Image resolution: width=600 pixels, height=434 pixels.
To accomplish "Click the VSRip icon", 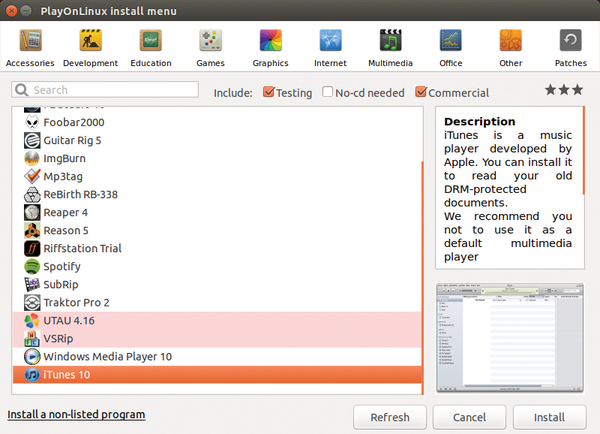I will pos(32,339).
